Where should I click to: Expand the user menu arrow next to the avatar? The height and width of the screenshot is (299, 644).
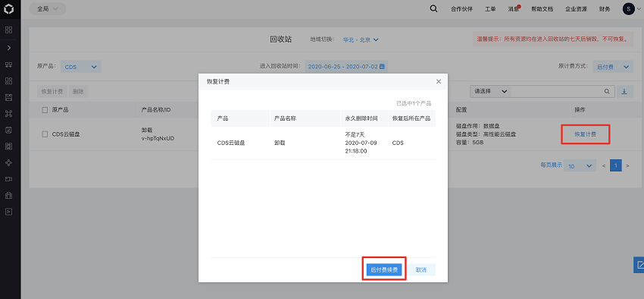click(x=638, y=9)
